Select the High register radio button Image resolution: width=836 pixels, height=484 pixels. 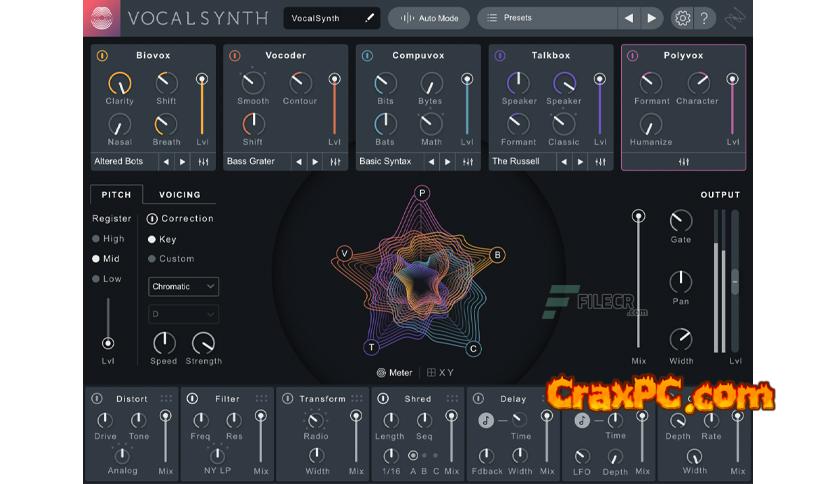click(x=96, y=239)
